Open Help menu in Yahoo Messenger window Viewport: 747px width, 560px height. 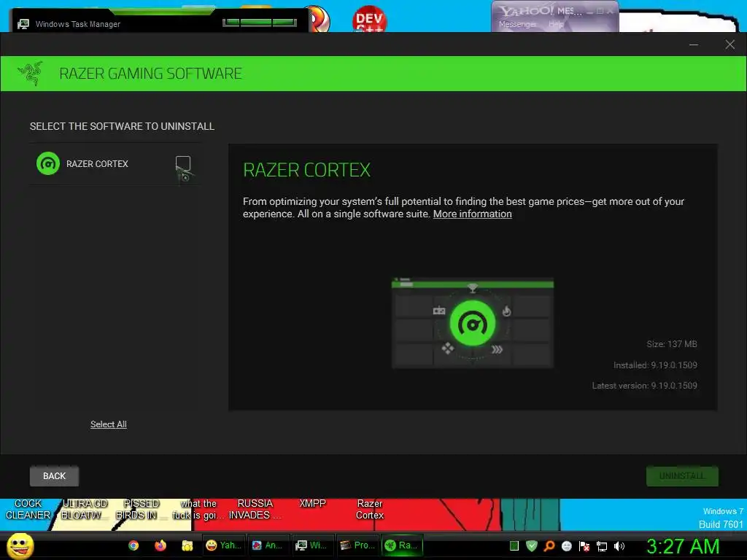click(555, 24)
